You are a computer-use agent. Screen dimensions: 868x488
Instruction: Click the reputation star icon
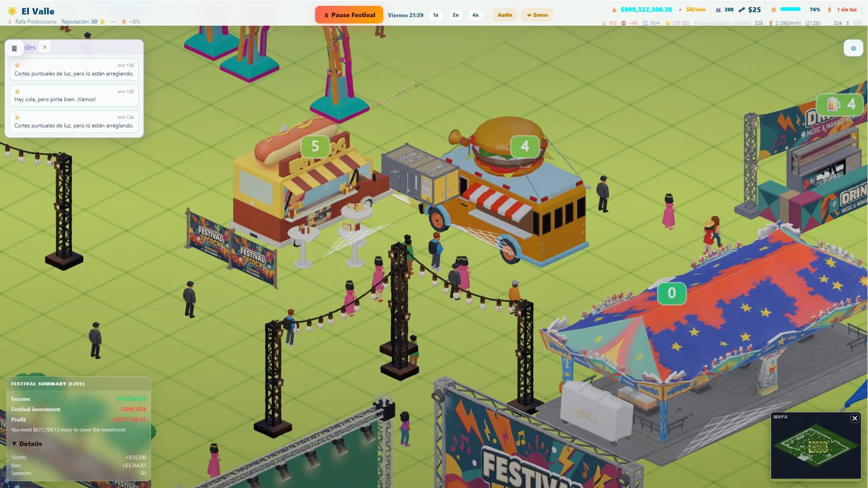point(103,22)
